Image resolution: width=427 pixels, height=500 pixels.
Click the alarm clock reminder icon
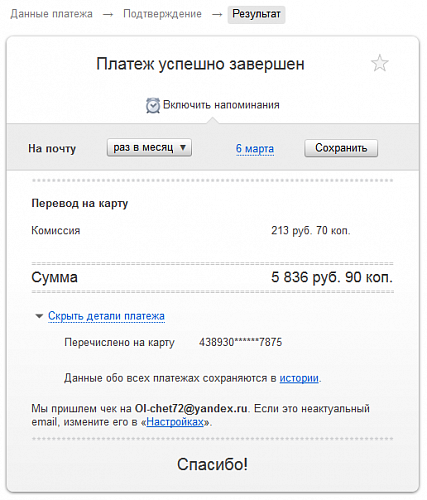click(153, 105)
